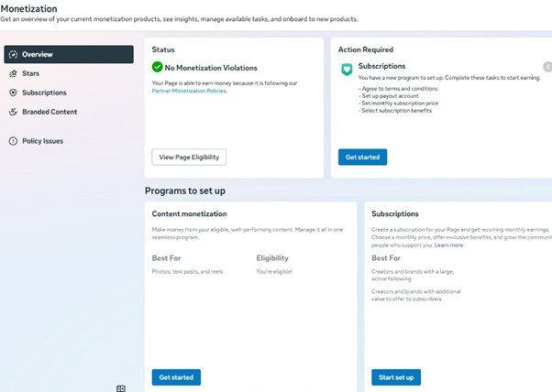Click the Subscriptions shield icon in sidebar
Screen dimensions: 552x392
click(13, 93)
